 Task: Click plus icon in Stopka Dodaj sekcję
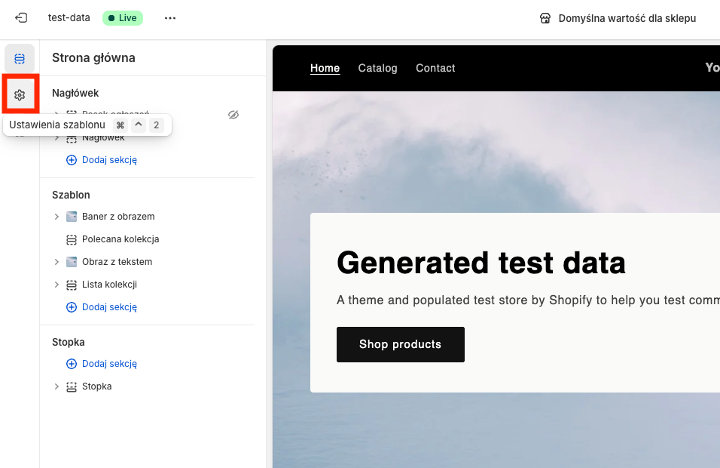pos(71,364)
